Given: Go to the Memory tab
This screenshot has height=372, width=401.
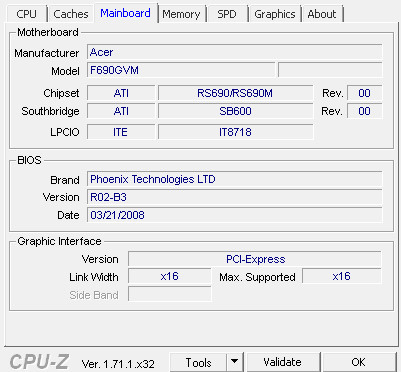Looking at the screenshot, I should point(181,14).
